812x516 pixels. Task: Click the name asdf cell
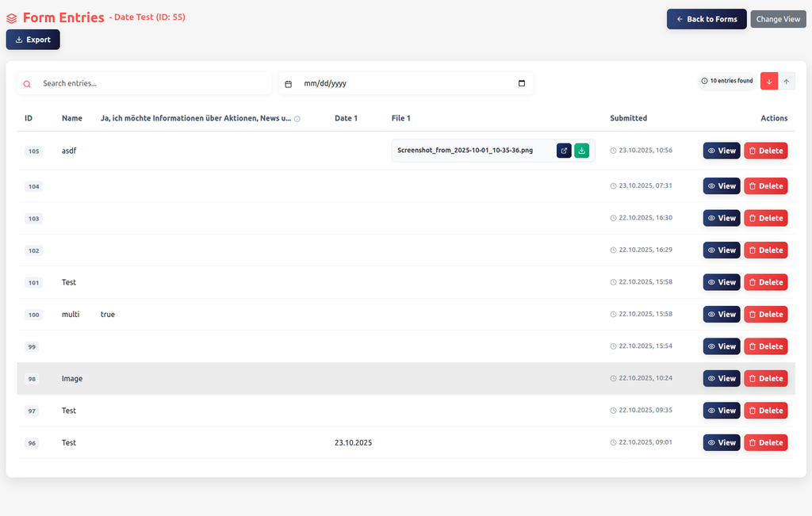coord(69,151)
